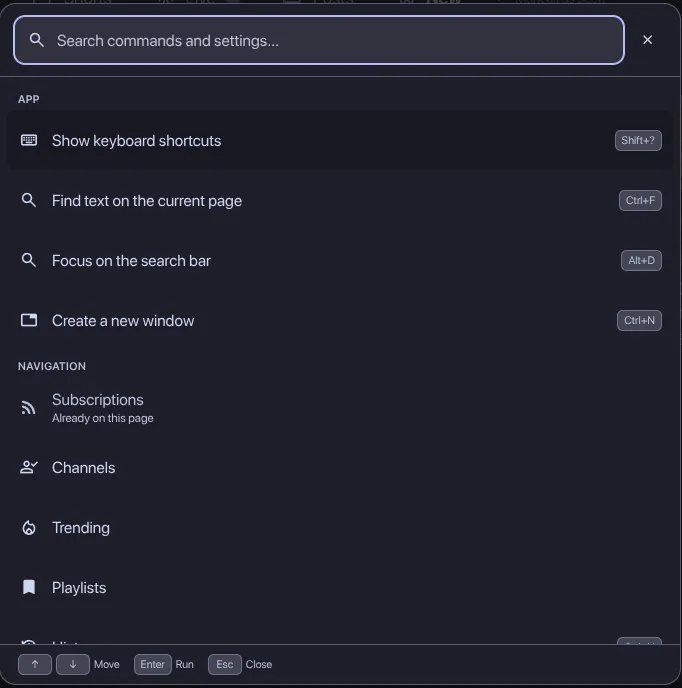Viewport: 682px width, 688px height.
Task: Open Channels from the navigation list
Action: [340, 468]
